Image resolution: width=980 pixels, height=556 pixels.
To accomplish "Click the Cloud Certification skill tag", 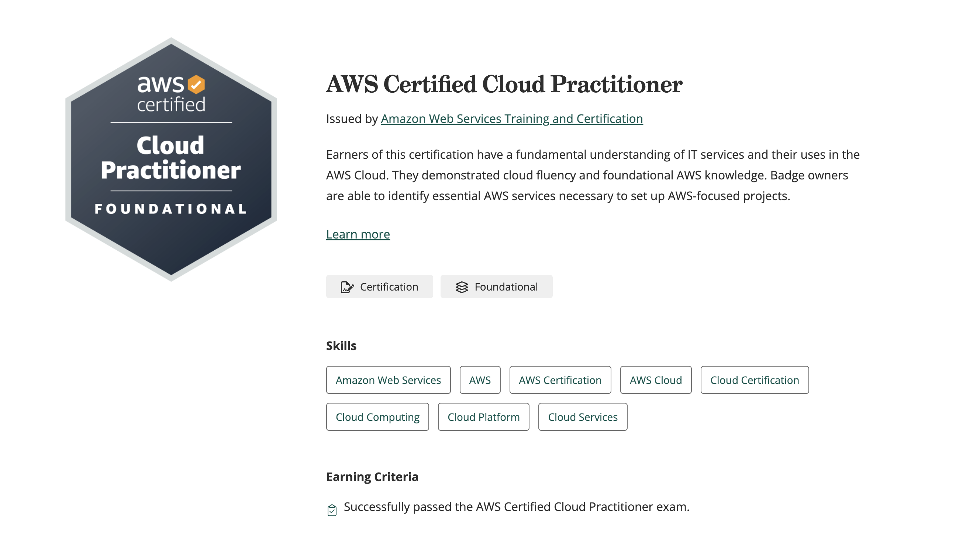I will [755, 380].
